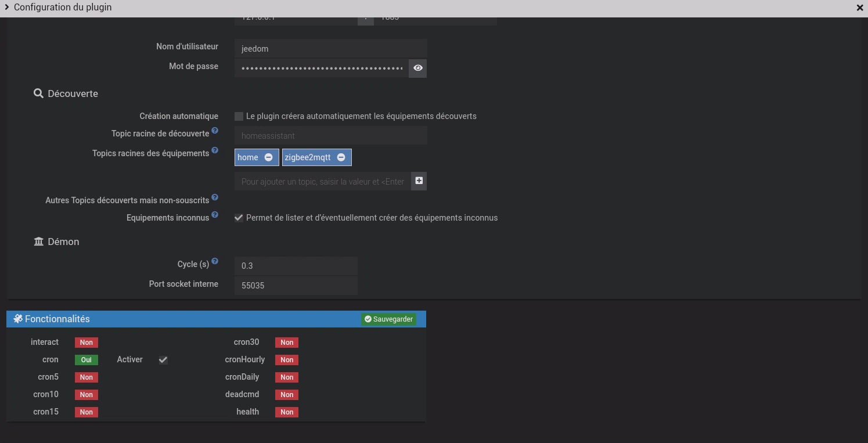Edit the Cycle (s) value field
The height and width of the screenshot is (443, 868).
(296, 266)
